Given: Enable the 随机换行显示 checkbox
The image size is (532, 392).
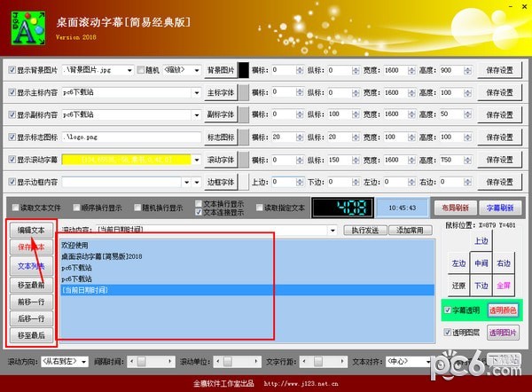Looking at the screenshot, I should coord(137,208).
